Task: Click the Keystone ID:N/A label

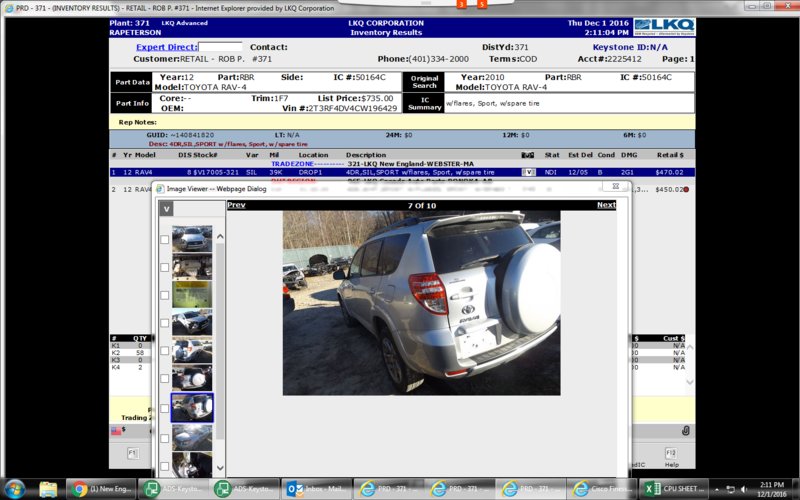Action: click(630, 47)
